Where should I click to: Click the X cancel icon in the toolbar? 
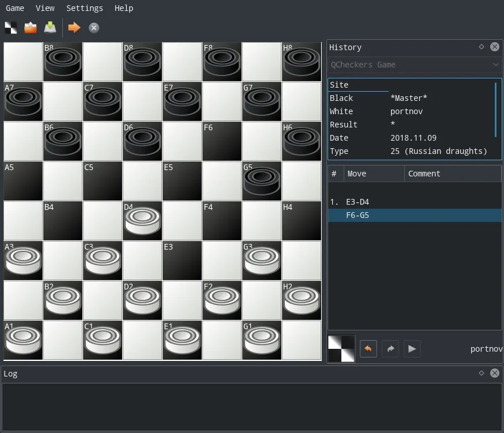tap(93, 27)
